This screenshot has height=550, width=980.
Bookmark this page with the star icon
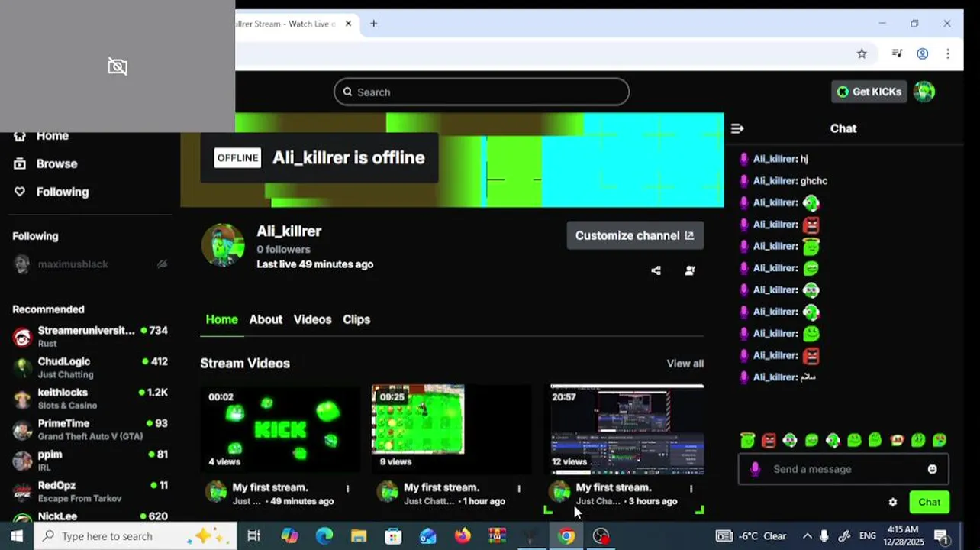pos(862,53)
